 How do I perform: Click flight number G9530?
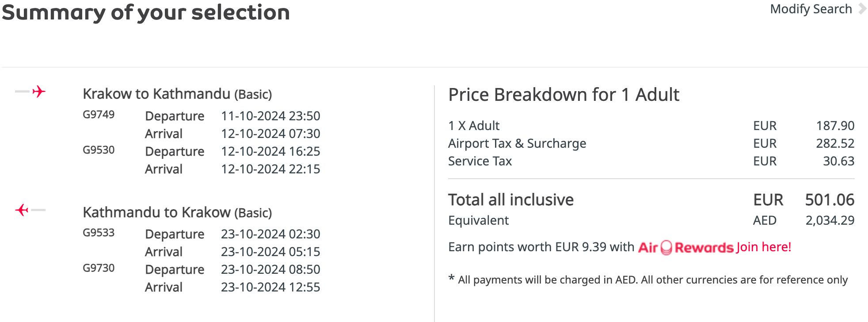click(99, 150)
